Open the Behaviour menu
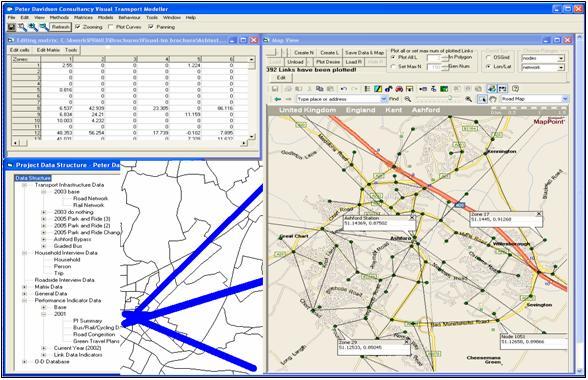The width and height of the screenshot is (588, 380). pyautogui.click(x=129, y=18)
